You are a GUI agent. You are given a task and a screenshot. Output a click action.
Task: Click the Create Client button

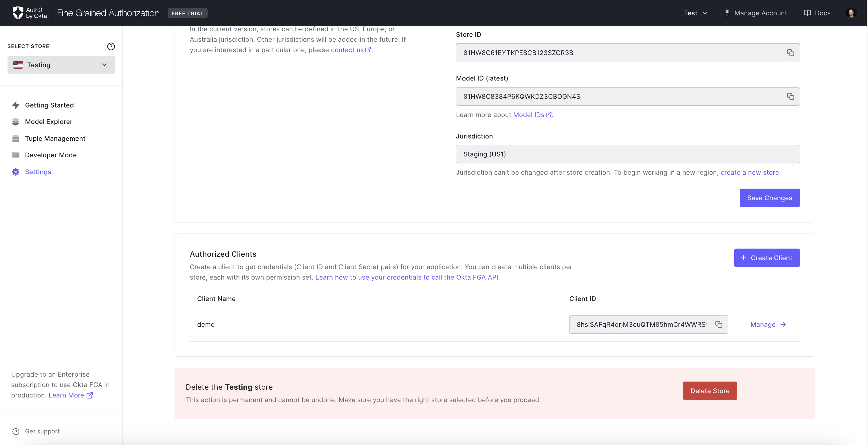click(x=767, y=258)
